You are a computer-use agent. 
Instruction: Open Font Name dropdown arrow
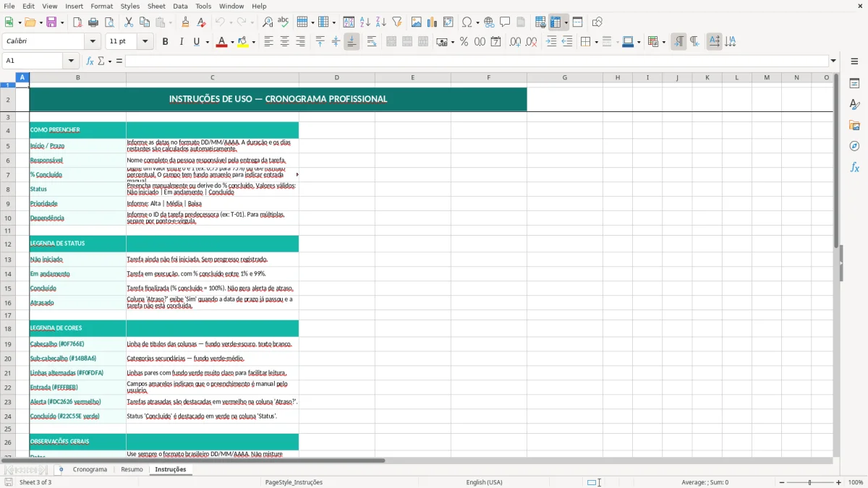click(92, 42)
